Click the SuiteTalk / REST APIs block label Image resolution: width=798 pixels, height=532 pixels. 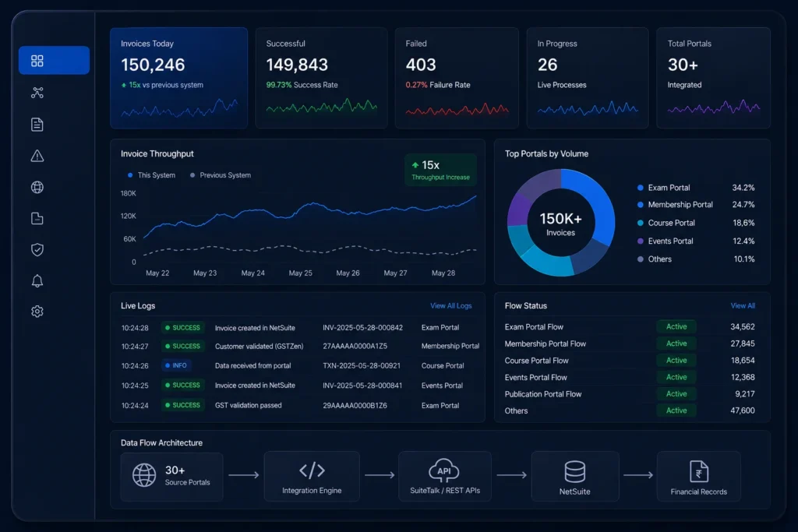pyautogui.click(x=445, y=491)
